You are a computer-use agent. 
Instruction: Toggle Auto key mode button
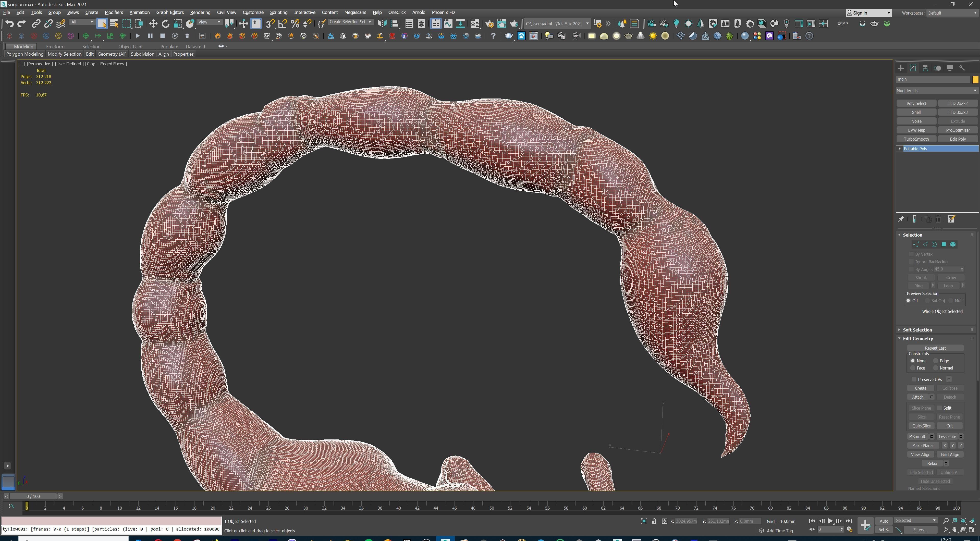point(884,521)
